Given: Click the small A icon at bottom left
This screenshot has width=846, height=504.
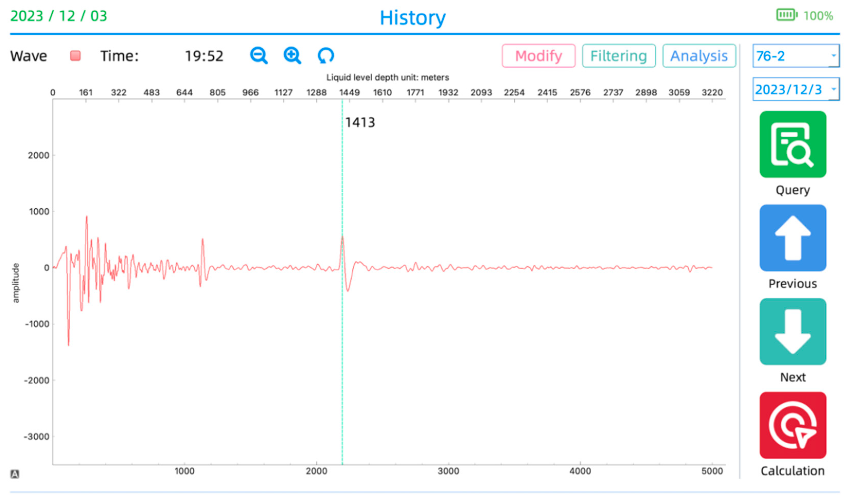Looking at the screenshot, I should 15,474.
